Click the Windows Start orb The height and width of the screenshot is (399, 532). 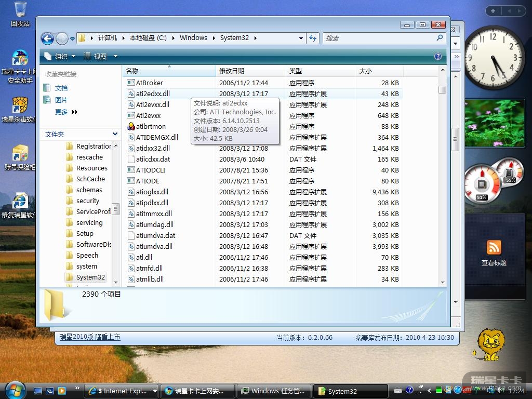click(x=14, y=390)
